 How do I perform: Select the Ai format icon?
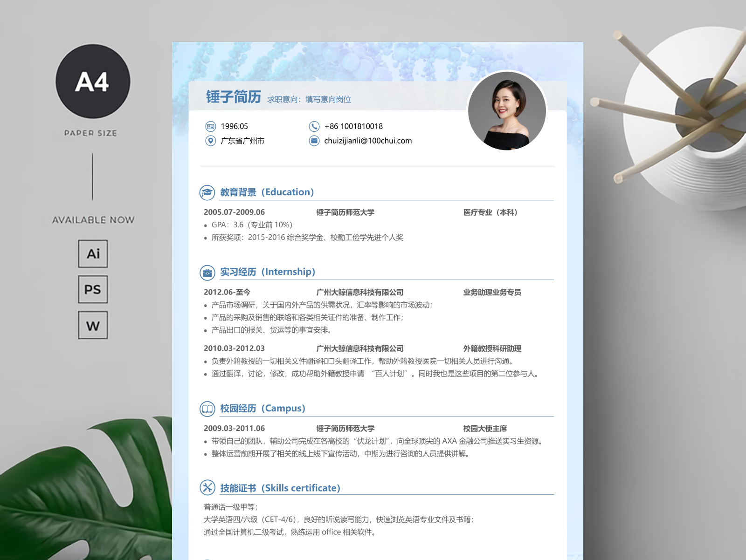coord(93,254)
